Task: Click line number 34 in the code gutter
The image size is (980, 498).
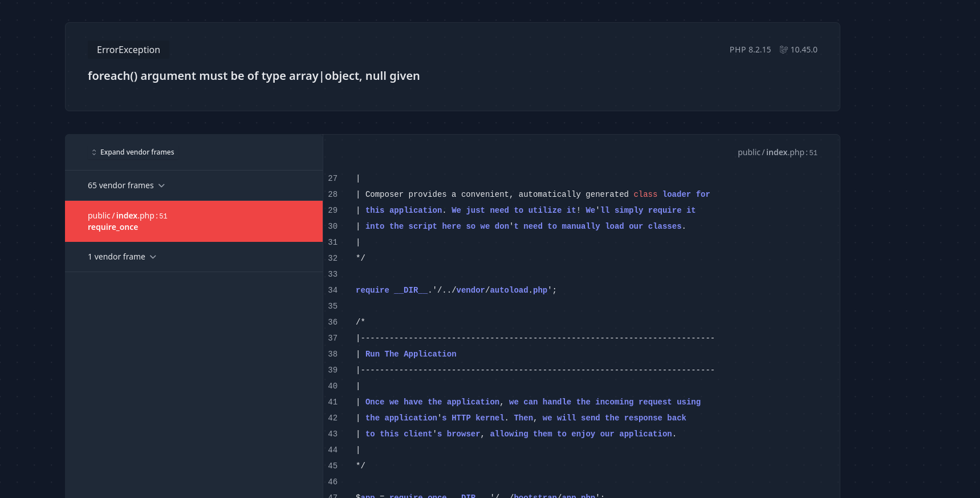Action: click(333, 290)
